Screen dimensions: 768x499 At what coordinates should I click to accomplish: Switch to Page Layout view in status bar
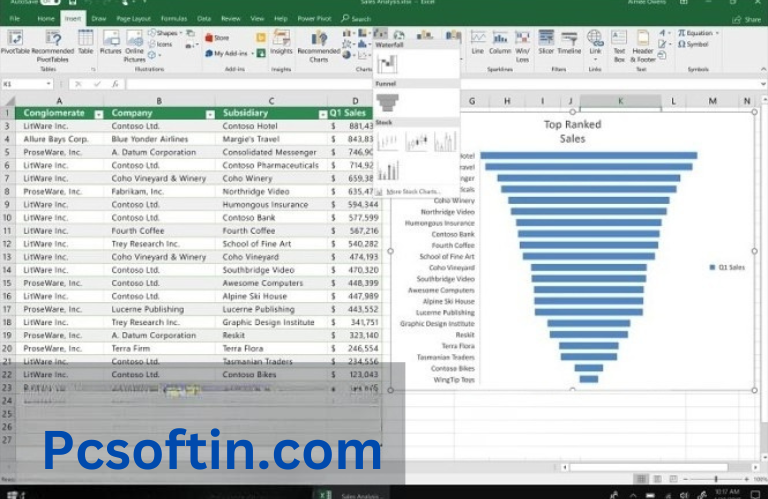(x=657, y=478)
